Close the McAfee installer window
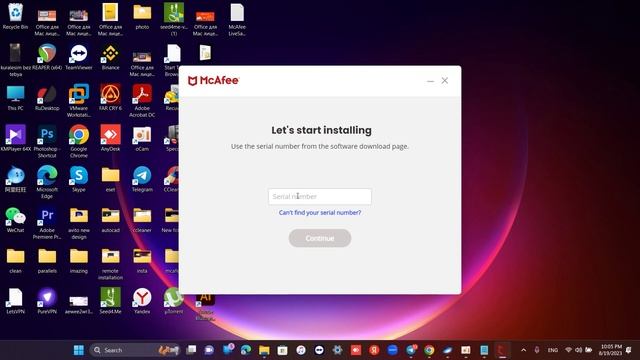Screen dimensions: 640x360 tap(445, 81)
